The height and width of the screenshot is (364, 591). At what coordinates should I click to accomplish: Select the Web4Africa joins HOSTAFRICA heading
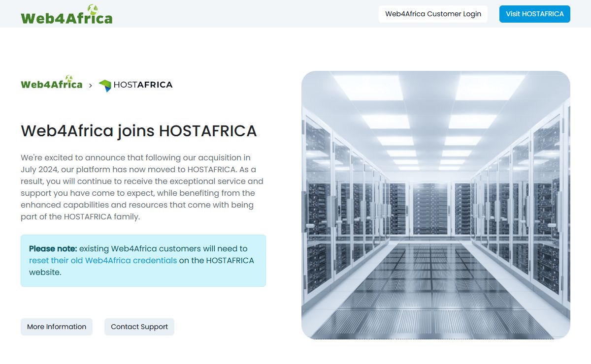click(x=139, y=131)
